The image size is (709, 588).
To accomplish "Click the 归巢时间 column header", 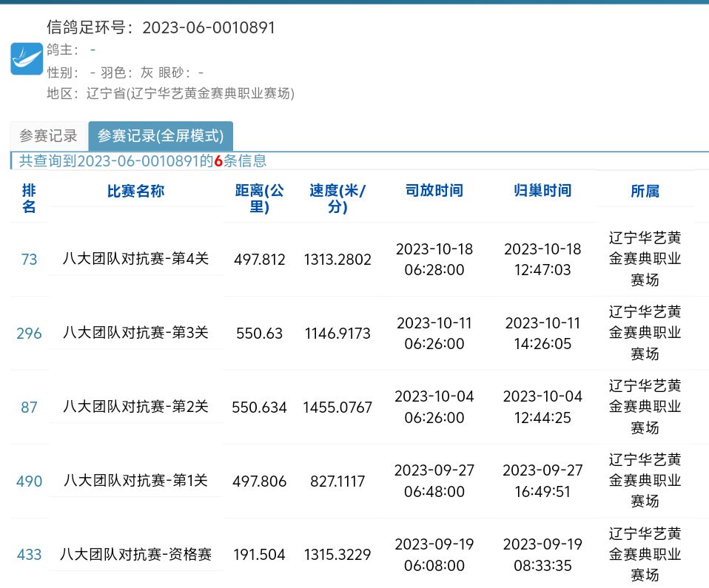I will pos(542,190).
